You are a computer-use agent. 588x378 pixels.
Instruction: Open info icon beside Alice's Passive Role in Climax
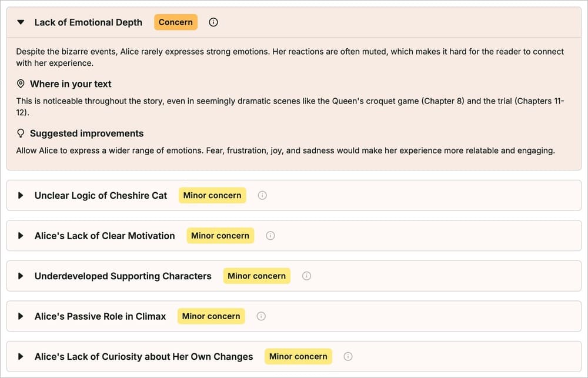tap(261, 316)
